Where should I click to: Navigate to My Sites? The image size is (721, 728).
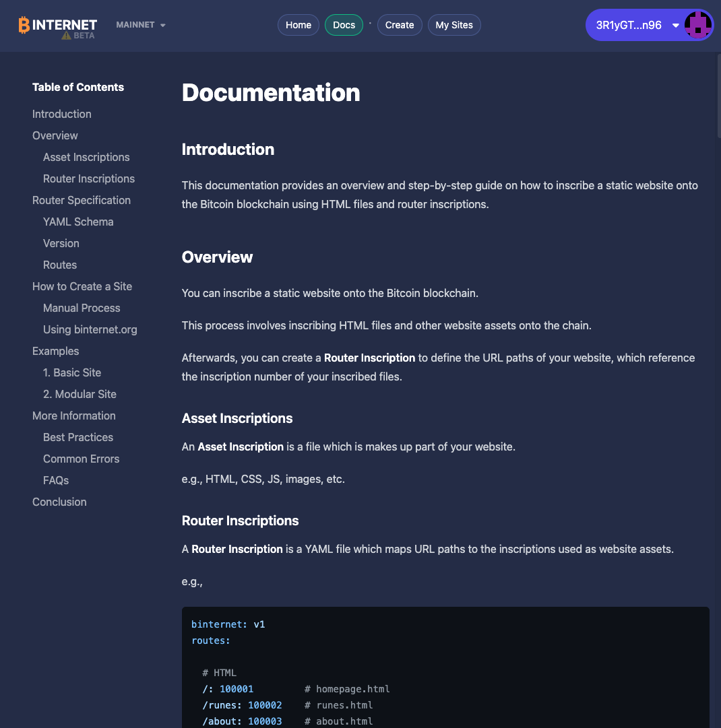[x=454, y=25]
